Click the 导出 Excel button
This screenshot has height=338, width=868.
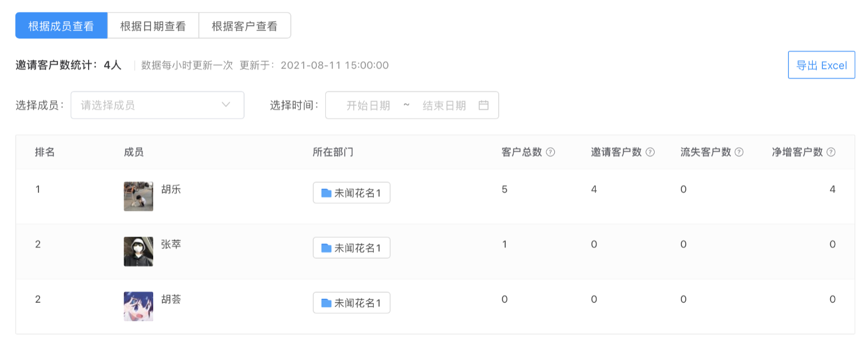coord(821,65)
